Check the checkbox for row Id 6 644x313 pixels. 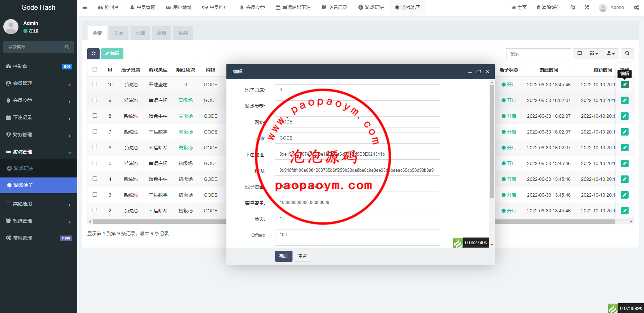[95, 147]
